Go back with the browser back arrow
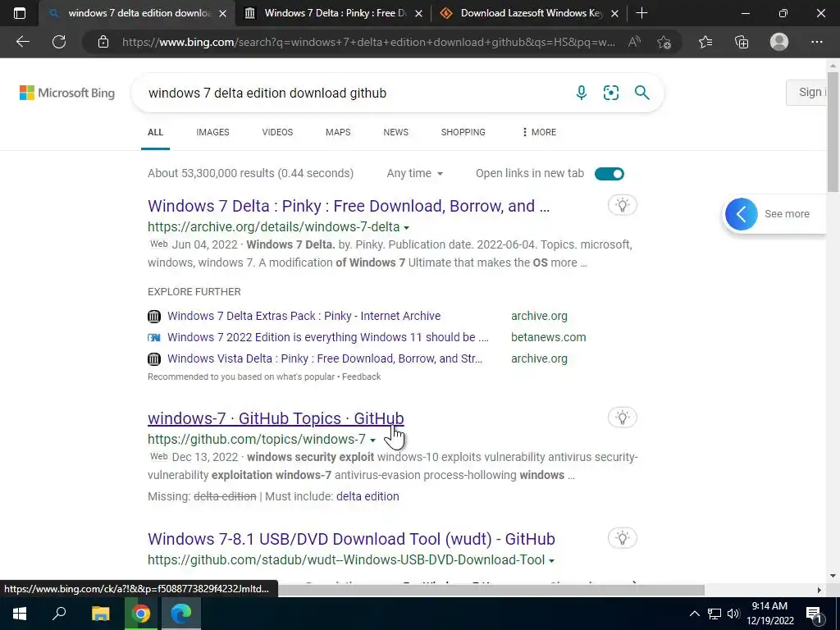 coord(22,42)
